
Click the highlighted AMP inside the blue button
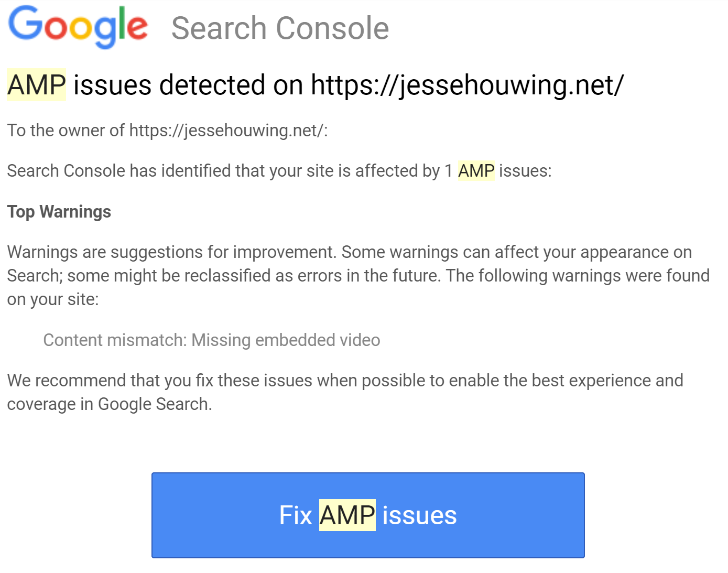(x=347, y=515)
